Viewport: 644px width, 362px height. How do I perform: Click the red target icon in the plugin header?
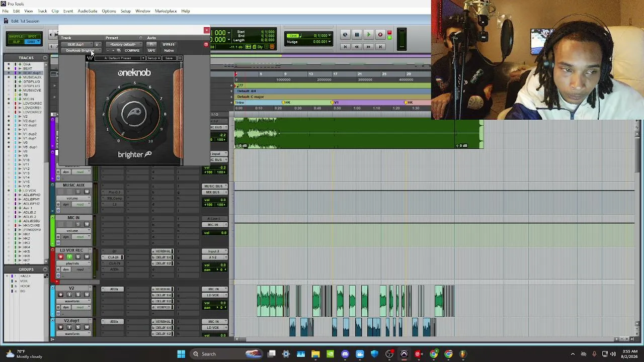tap(206, 45)
